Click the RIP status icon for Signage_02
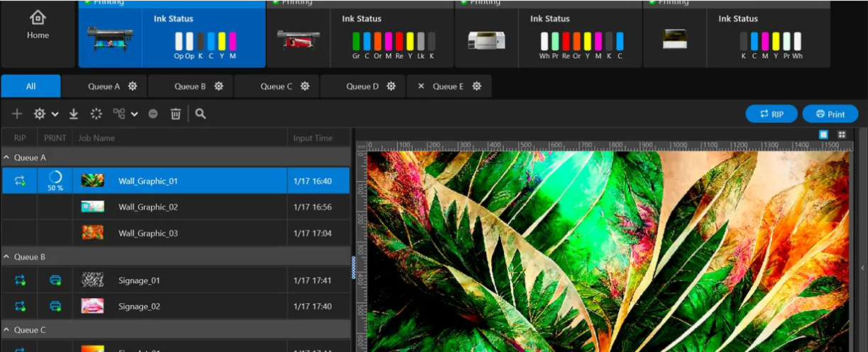 20,307
